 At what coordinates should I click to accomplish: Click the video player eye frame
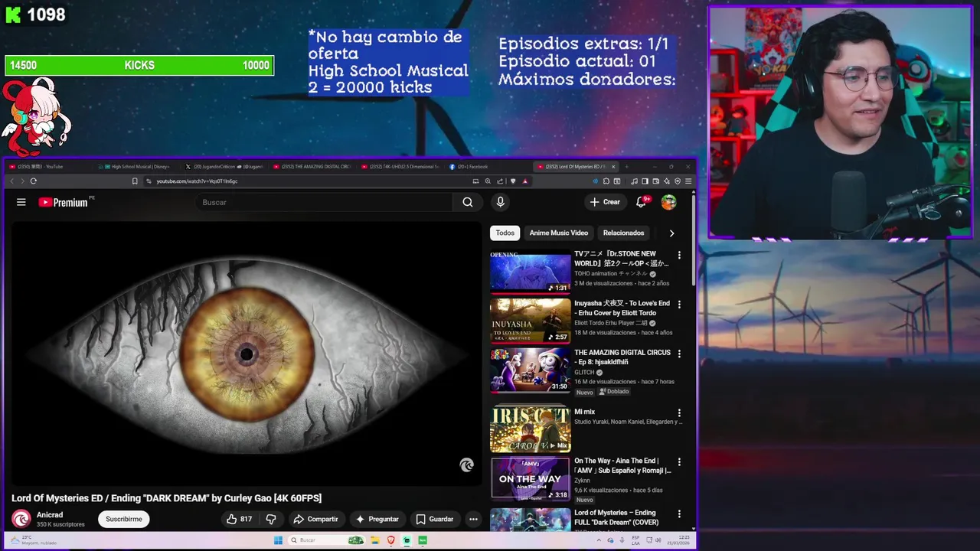tap(247, 354)
